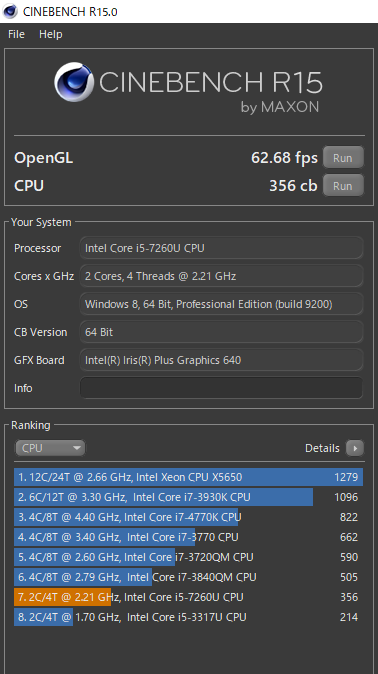Select the Xeon X5650 ranking entry
Screen dimensions: 378x674
point(188,477)
